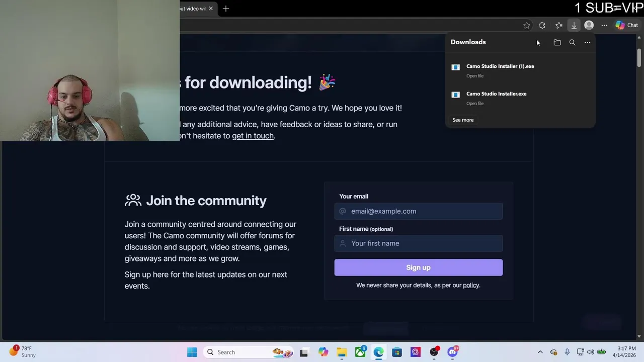Open the privacy policy link
The image size is (644, 362).
click(x=471, y=285)
